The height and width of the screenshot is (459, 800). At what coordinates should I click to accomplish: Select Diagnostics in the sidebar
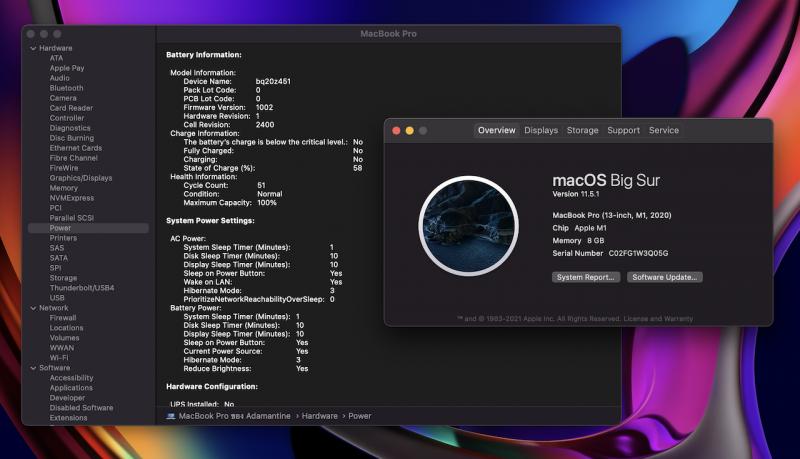point(70,128)
